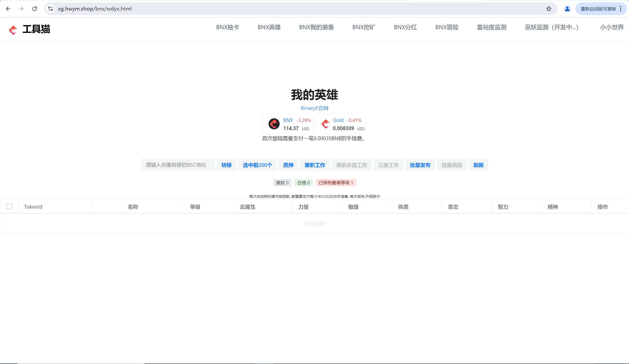Click the browser back arrow
The width and height of the screenshot is (629, 364).
(8, 9)
